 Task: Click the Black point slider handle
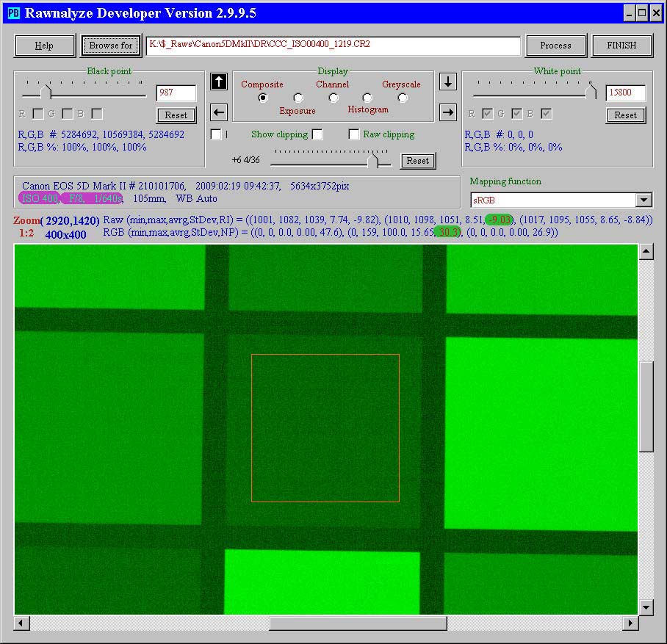coord(48,93)
